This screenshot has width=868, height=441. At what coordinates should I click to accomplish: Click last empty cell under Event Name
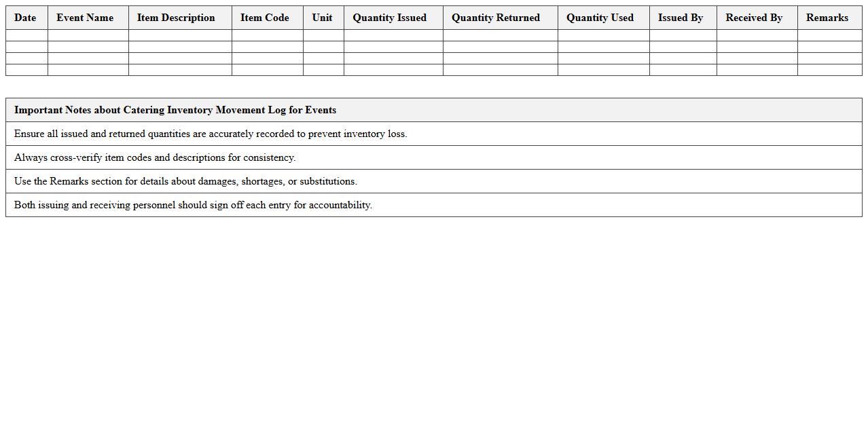88,70
